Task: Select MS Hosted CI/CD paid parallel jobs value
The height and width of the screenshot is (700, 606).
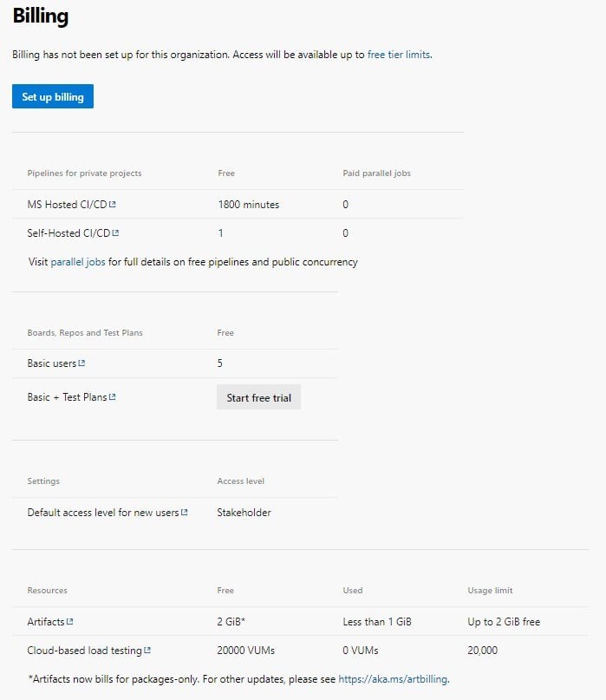Action: tap(346, 205)
